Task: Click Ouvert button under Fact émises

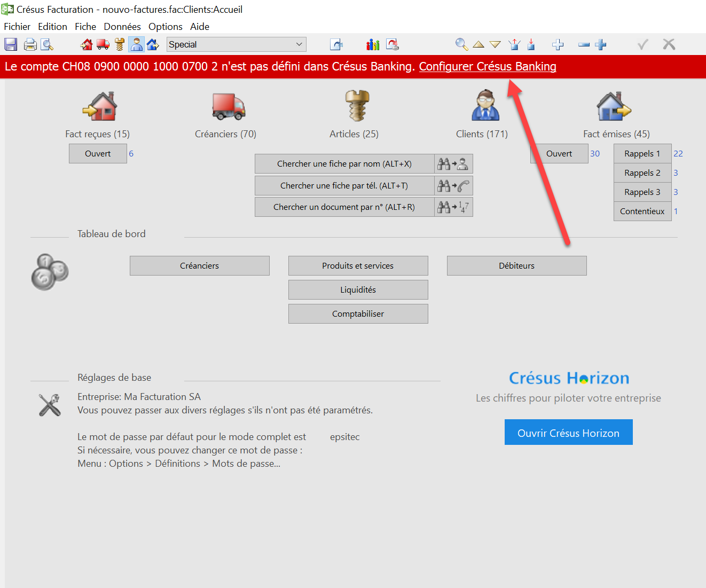Action: point(559,154)
